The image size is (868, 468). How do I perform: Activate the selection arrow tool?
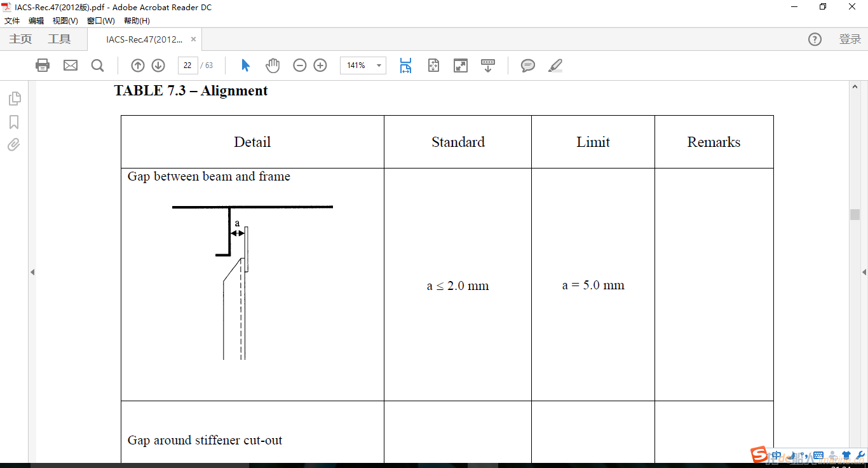[246, 65]
